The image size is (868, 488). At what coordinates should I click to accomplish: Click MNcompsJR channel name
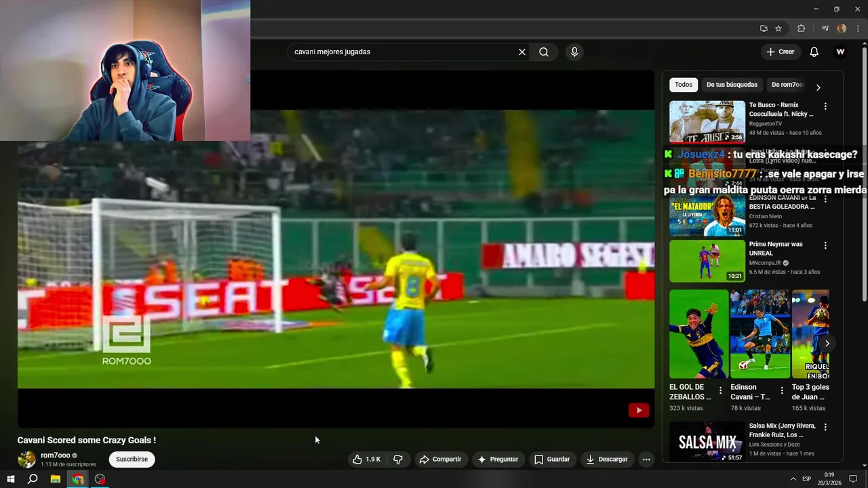pyautogui.click(x=766, y=263)
